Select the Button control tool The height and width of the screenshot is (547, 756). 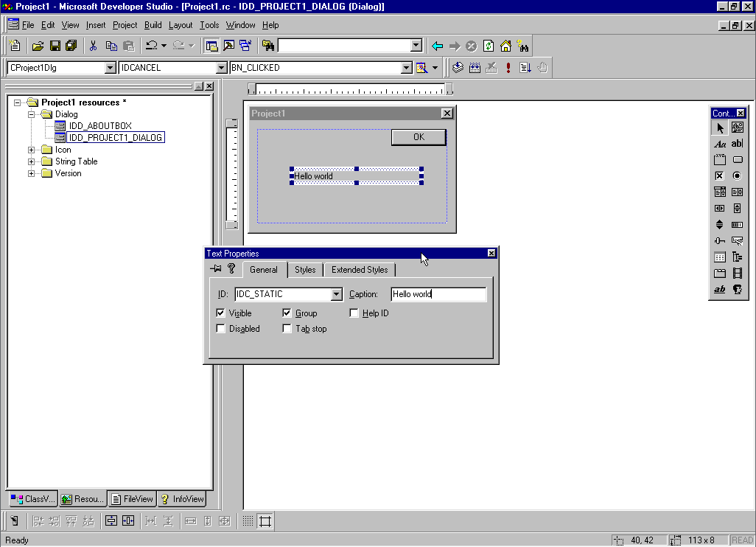(737, 160)
